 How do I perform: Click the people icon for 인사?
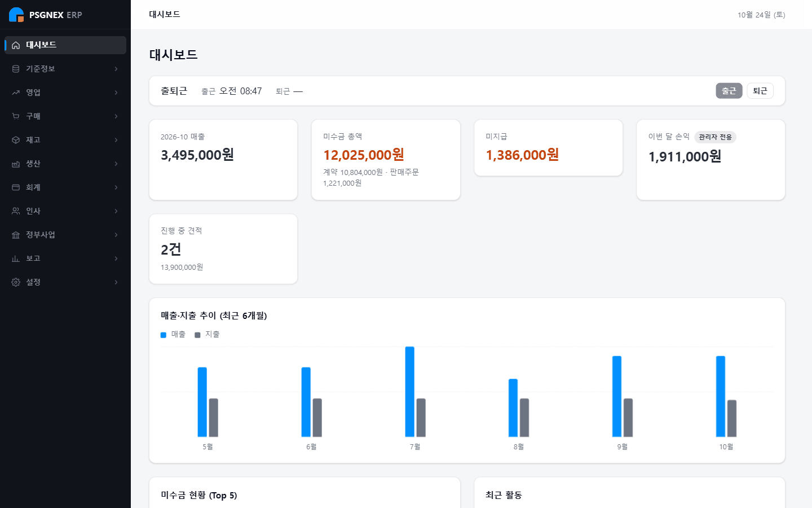click(16, 211)
